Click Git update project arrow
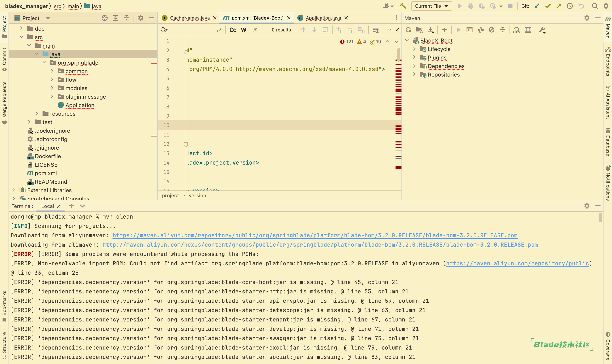 point(537,6)
